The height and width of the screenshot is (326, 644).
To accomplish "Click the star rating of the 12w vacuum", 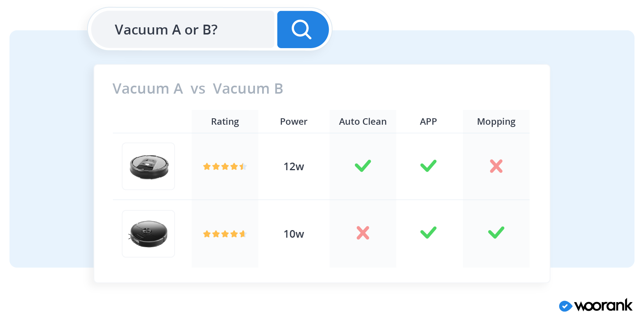I will pos(225,166).
